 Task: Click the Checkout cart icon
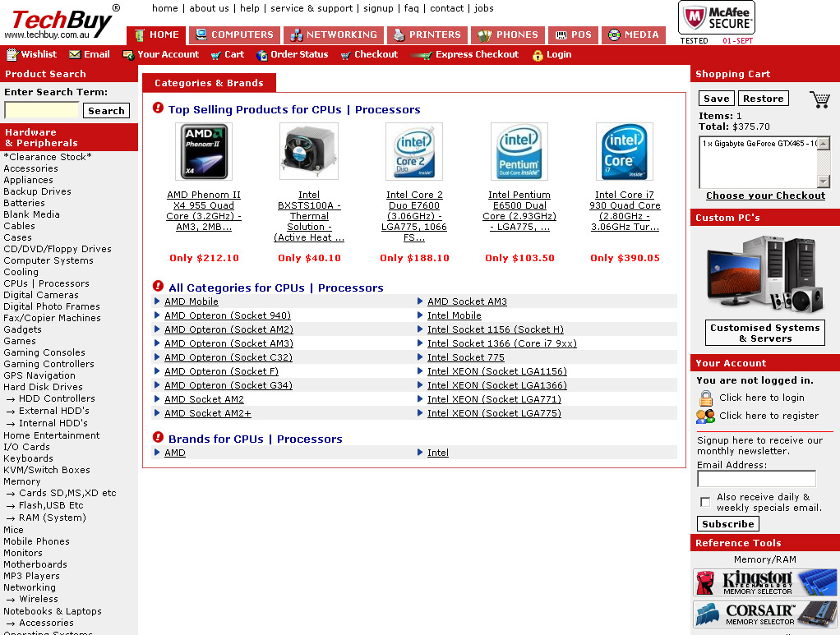click(345, 55)
